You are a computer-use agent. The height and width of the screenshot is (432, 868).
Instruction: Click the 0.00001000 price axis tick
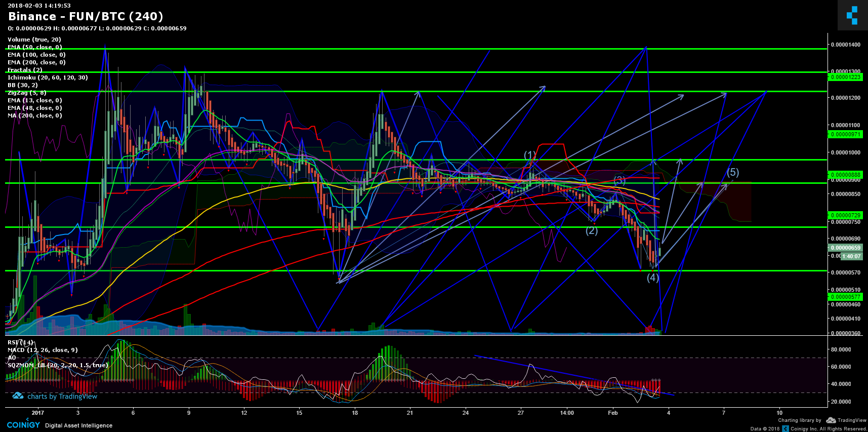[846, 152]
